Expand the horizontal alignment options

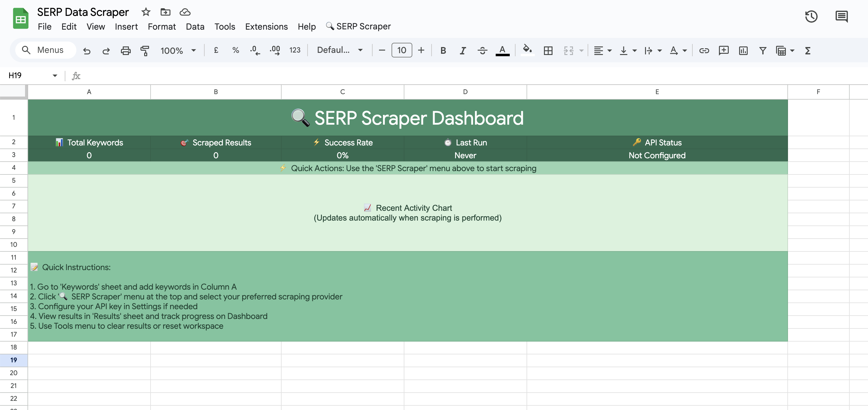coord(609,51)
